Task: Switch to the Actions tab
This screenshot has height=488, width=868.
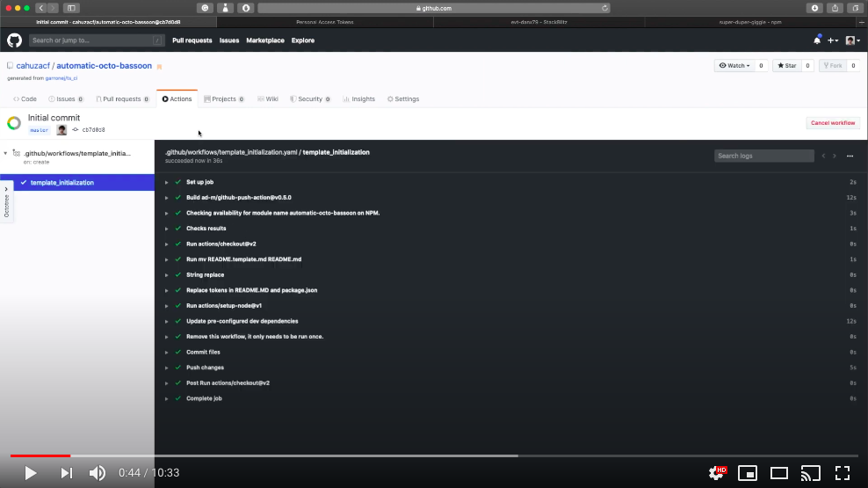Action: coord(177,99)
